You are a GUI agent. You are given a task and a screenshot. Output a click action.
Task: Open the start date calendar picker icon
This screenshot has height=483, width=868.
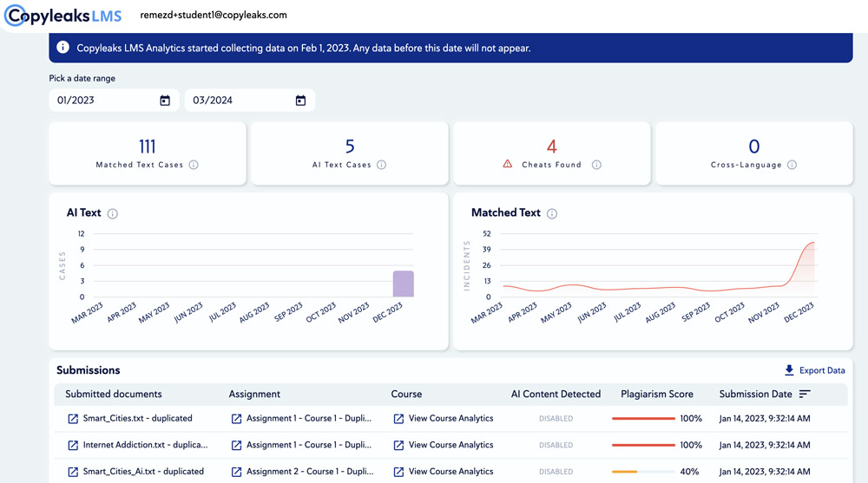click(165, 100)
